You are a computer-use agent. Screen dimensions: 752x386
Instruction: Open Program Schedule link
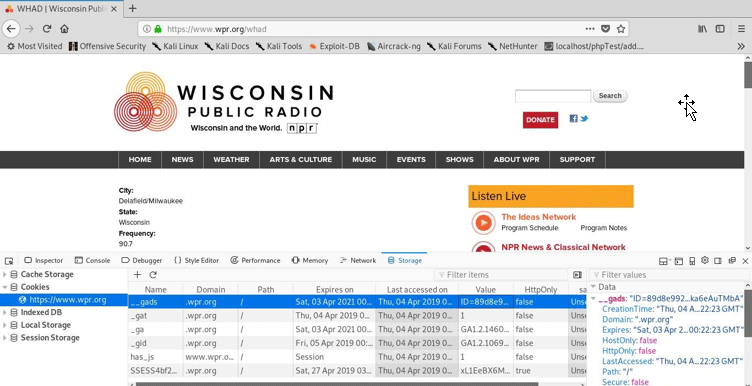(x=529, y=228)
